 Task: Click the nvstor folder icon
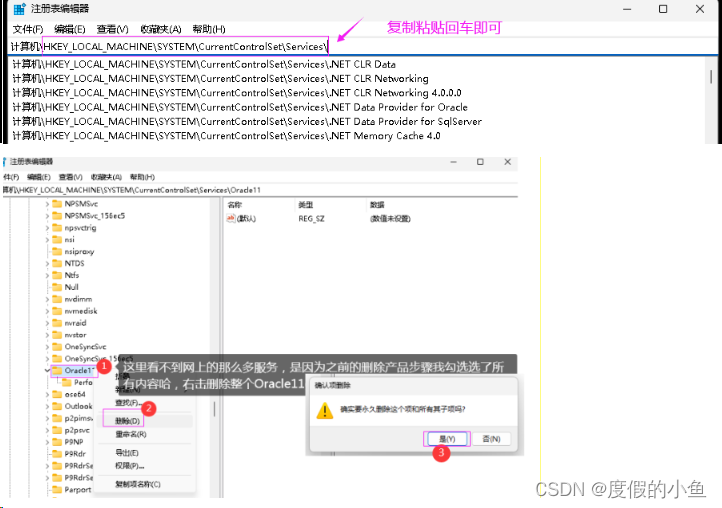point(57,335)
